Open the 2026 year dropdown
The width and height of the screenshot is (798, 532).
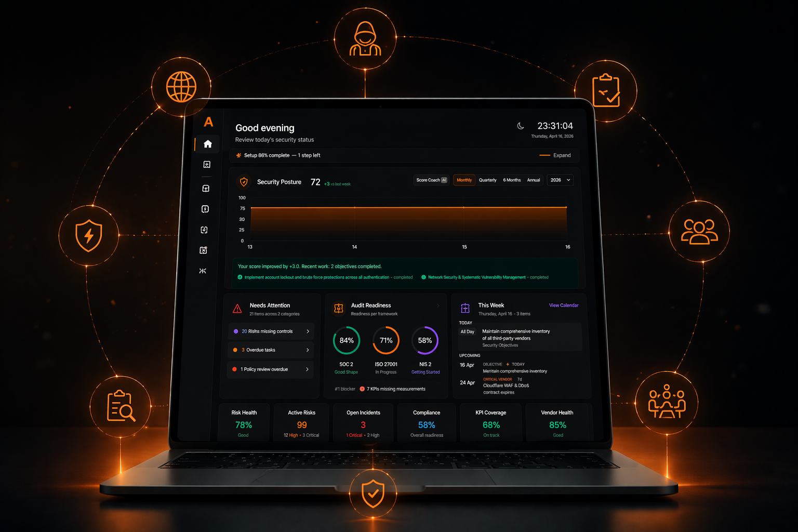560,180
